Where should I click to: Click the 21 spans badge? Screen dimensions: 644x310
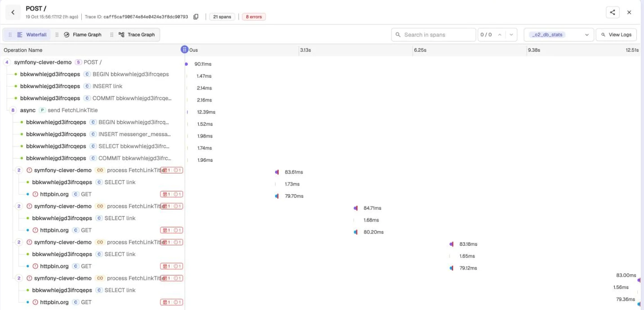point(222,17)
